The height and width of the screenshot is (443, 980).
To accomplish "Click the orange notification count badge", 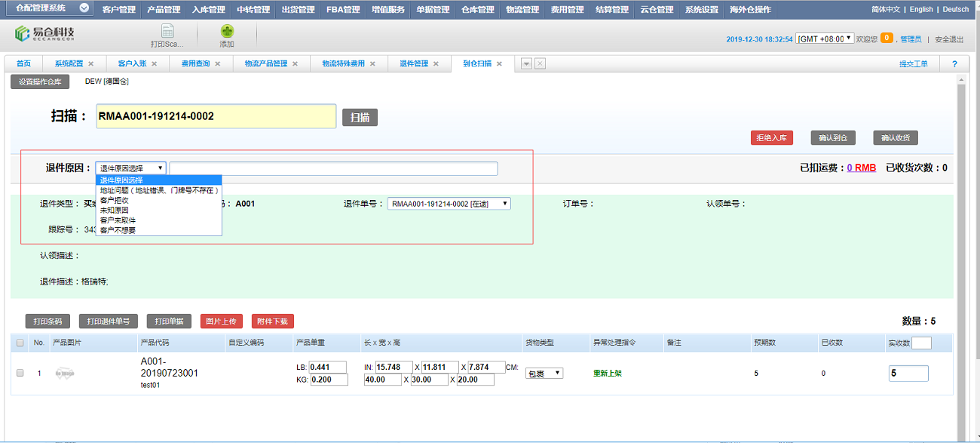I will 887,38.
